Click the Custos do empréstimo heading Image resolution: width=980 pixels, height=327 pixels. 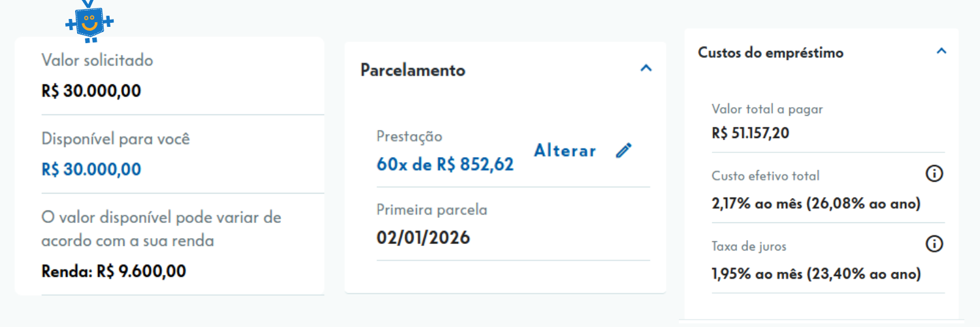pyautogui.click(x=771, y=52)
